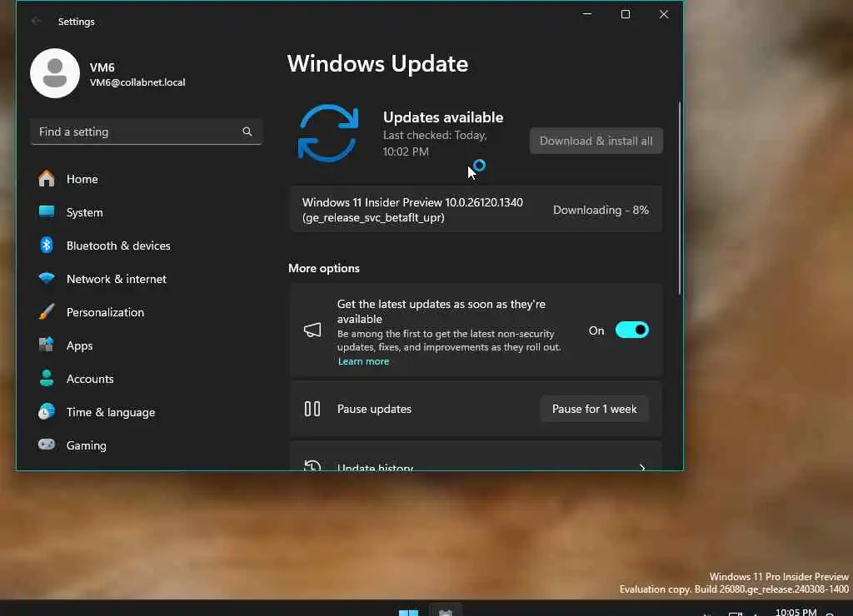Click the Bluetooth icon in the sidebar
Image resolution: width=853 pixels, height=616 pixels.
pos(47,246)
